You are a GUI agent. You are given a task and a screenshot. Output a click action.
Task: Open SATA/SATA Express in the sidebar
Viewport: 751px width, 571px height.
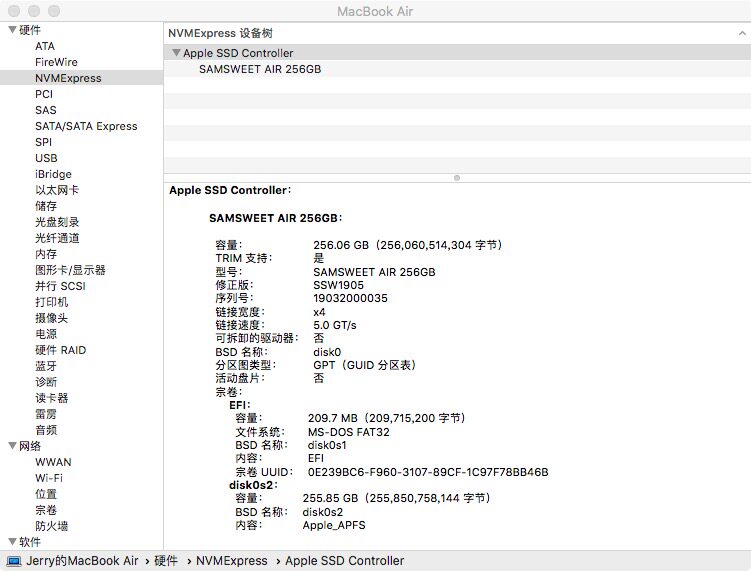click(86, 126)
